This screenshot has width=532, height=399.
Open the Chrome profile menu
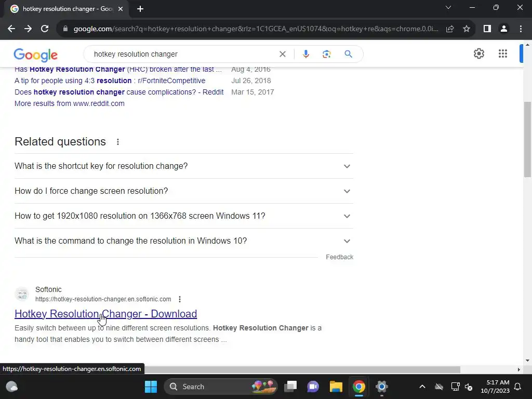click(504, 29)
